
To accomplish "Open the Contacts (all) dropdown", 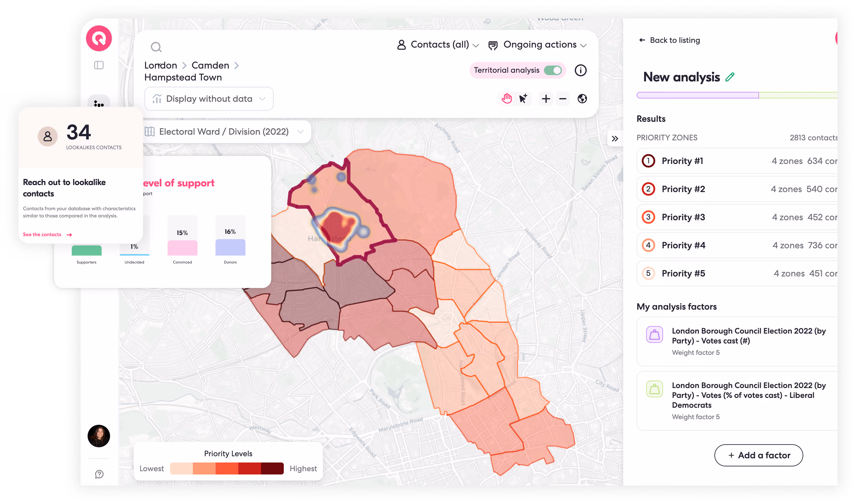I will [438, 44].
